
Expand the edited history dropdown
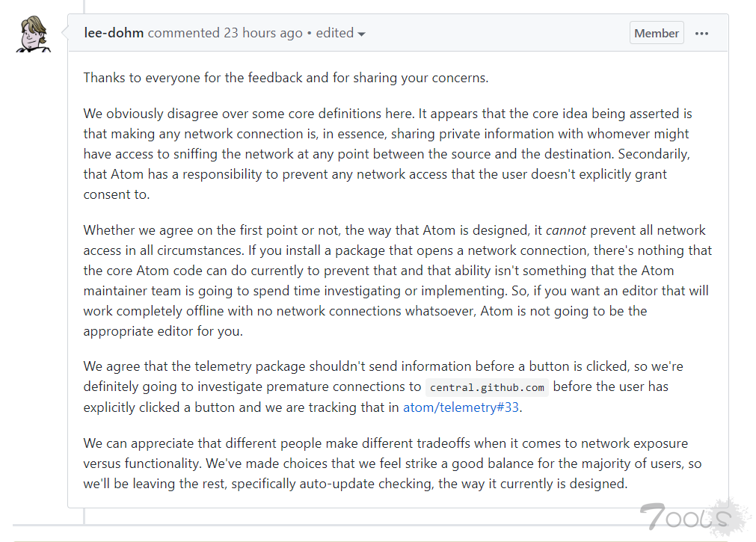point(340,33)
